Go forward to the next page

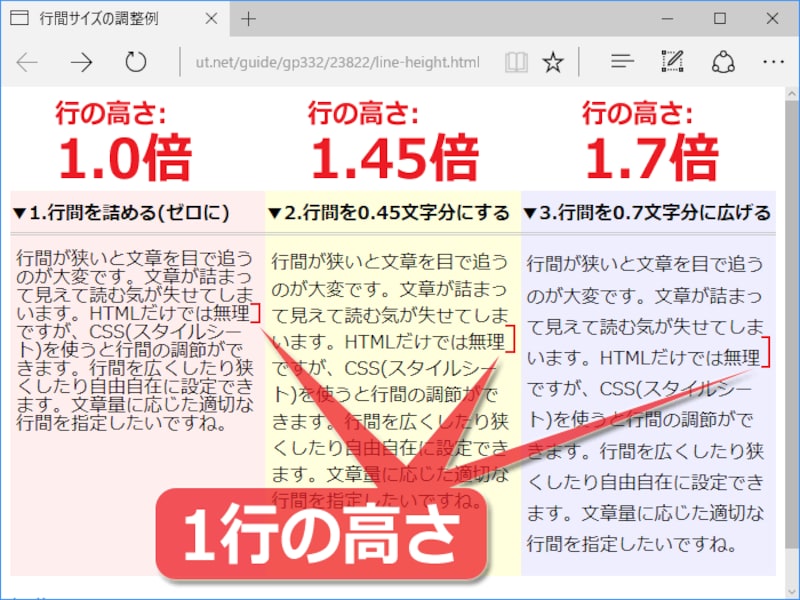click(x=80, y=61)
